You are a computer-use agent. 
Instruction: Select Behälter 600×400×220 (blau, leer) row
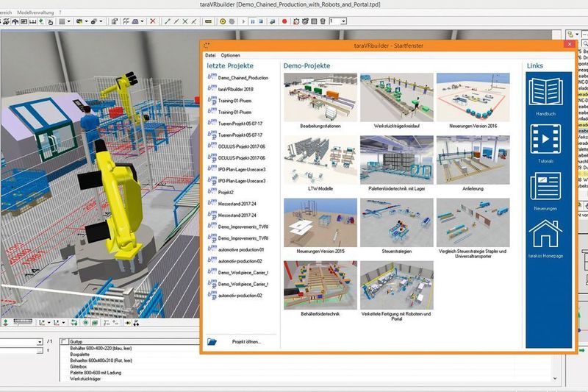click(101, 349)
